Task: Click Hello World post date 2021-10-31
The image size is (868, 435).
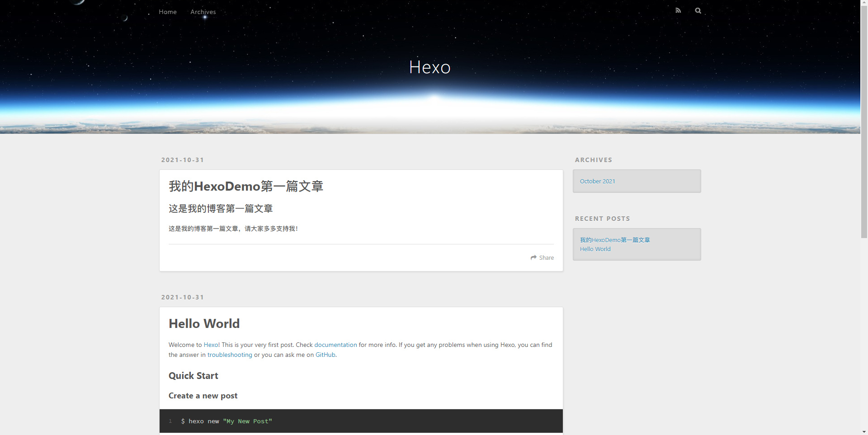Action: [x=183, y=297]
